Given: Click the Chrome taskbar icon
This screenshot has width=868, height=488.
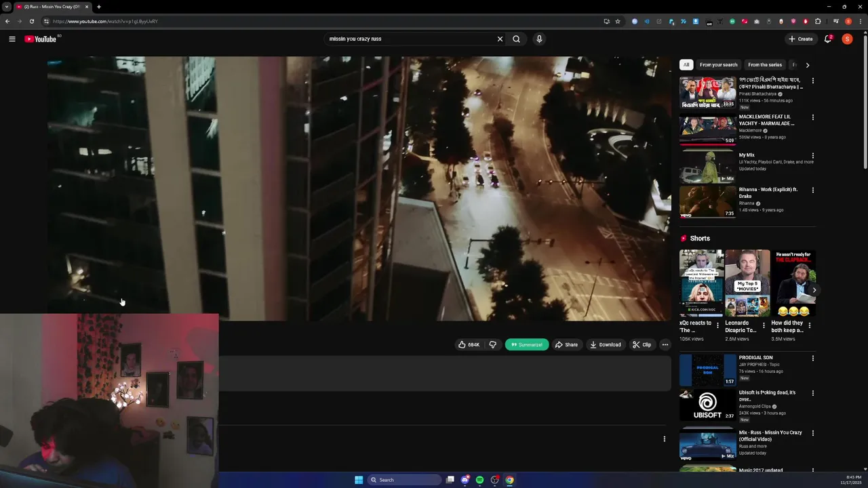Looking at the screenshot, I should point(509,480).
